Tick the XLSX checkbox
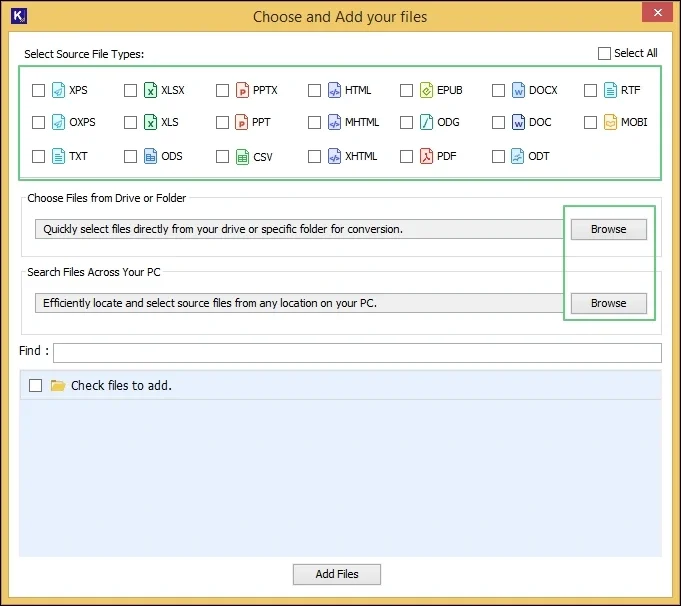681x606 pixels. (130, 90)
